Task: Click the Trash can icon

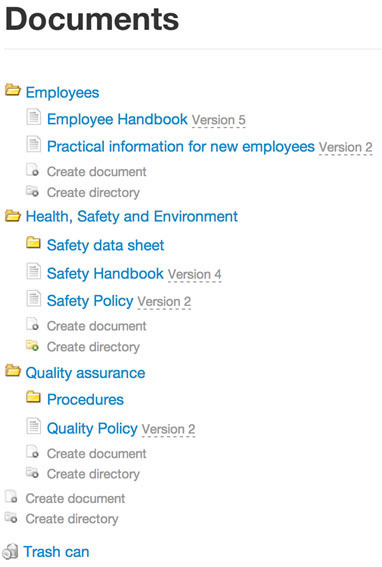Action: (10, 551)
